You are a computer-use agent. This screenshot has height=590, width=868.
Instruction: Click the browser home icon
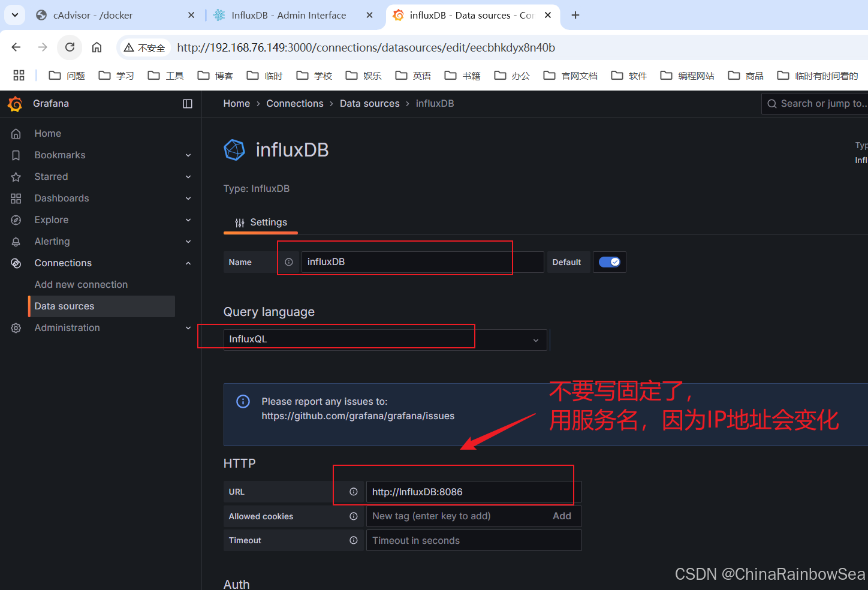click(x=97, y=47)
